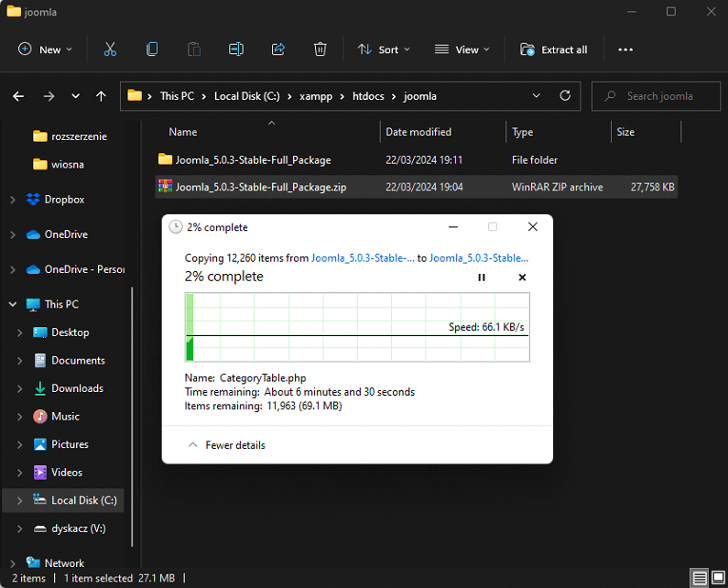Open the Sort dropdown menu
The height and width of the screenshot is (588, 728).
[x=384, y=49]
